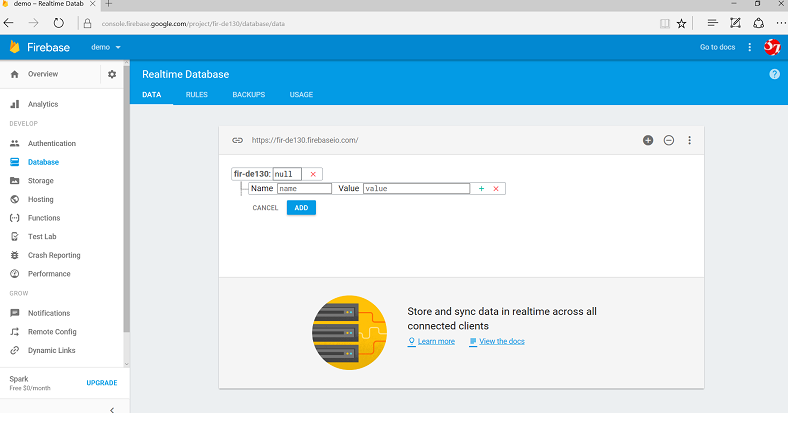Open the demo project dropdown

106,47
